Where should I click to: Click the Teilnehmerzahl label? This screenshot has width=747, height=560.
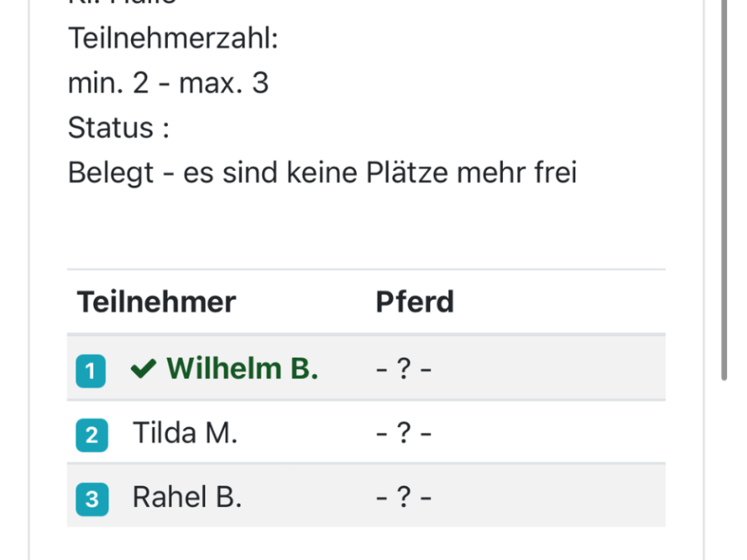pos(173,38)
